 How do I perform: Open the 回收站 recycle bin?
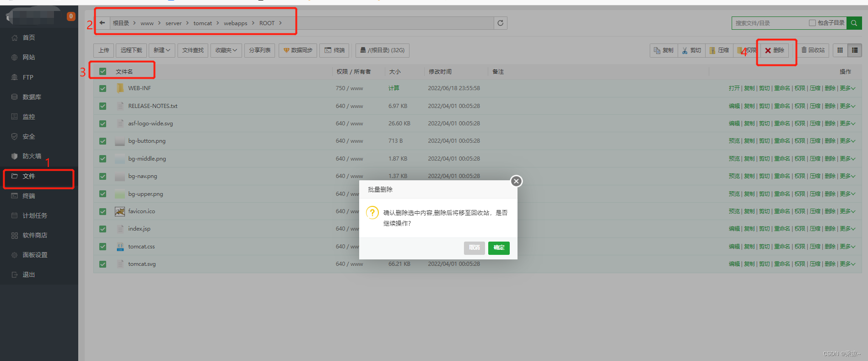click(813, 50)
